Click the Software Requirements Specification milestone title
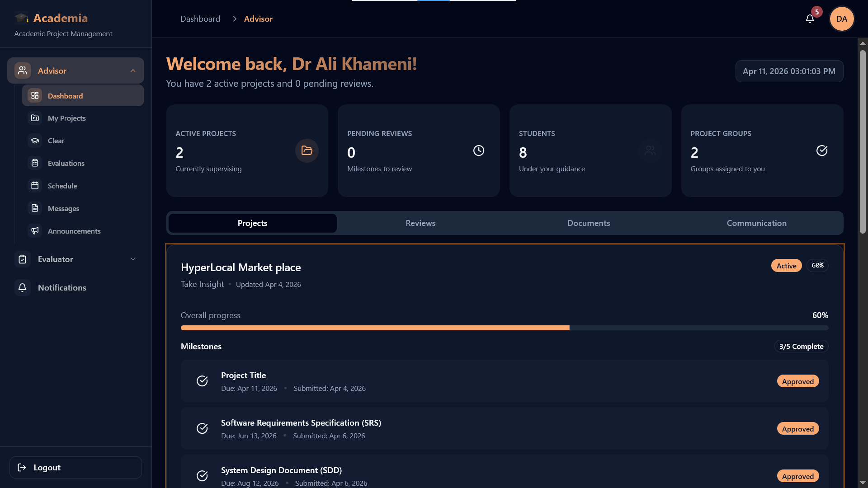 [301, 423]
